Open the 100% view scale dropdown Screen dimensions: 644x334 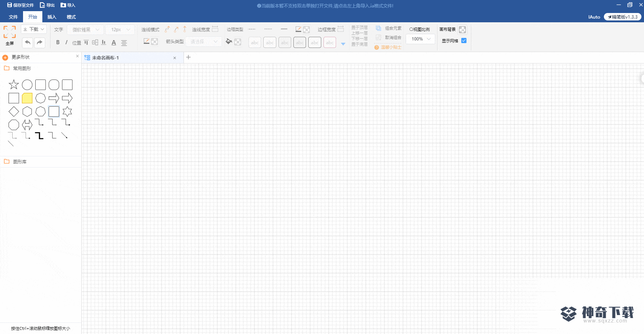point(420,39)
